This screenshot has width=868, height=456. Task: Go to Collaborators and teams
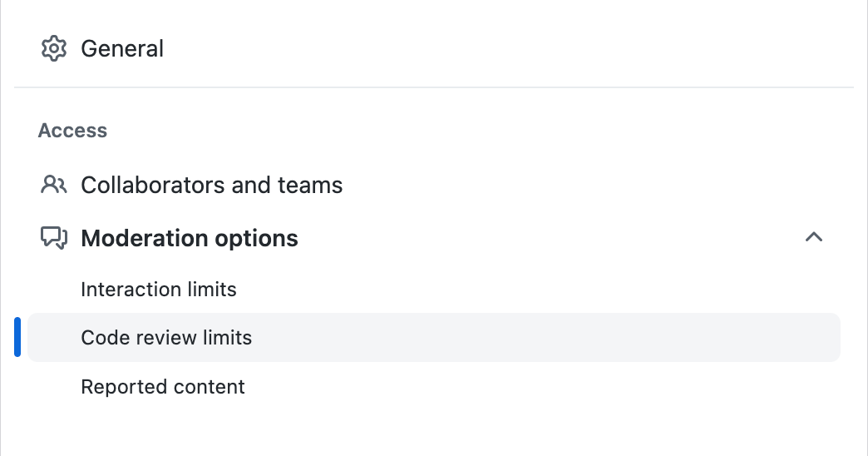211,185
